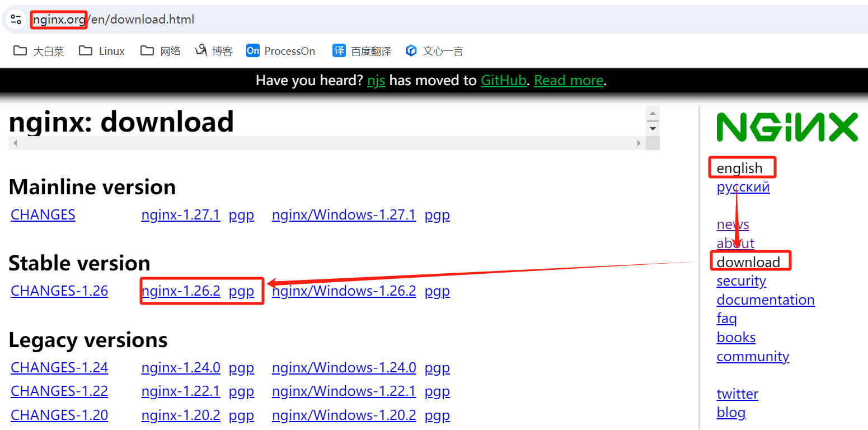
Task: Open pgp signature for nginx/Windows-1.20.2
Action: [x=437, y=415]
